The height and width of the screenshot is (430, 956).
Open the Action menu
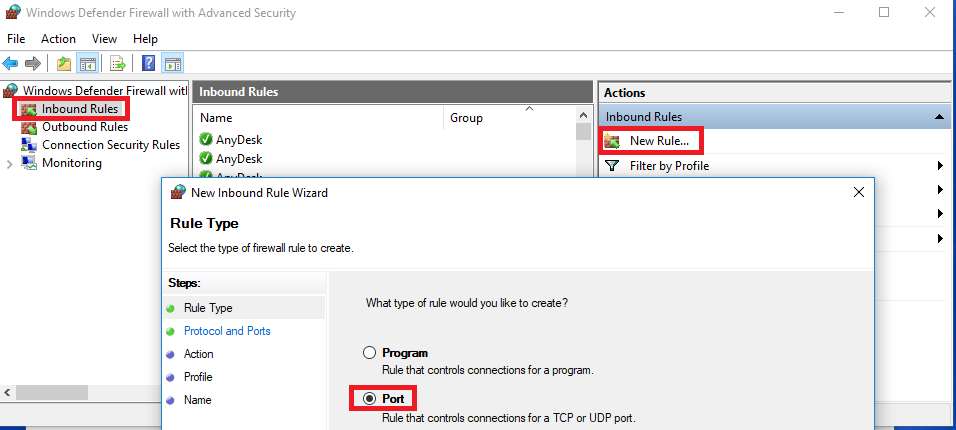point(58,38)
